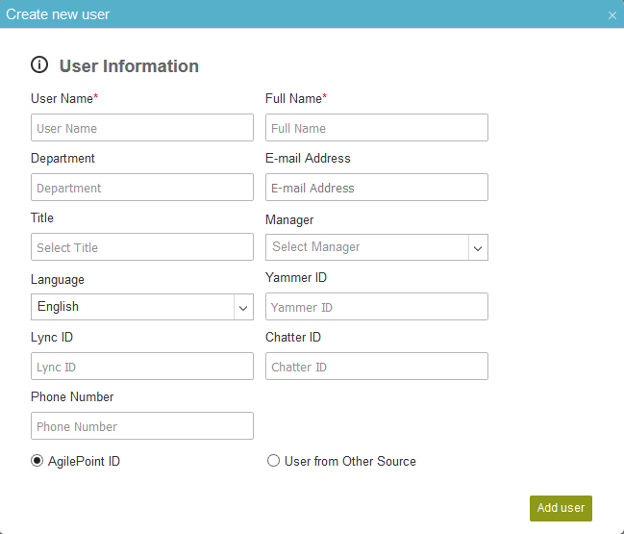
Task: Click the User Information heading text
Action: (129, 66)
